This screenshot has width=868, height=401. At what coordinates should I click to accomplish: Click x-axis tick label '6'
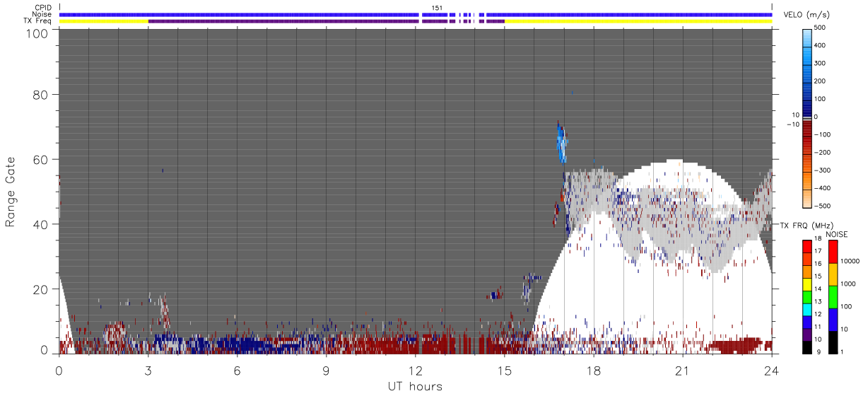(x=237, y=370)
